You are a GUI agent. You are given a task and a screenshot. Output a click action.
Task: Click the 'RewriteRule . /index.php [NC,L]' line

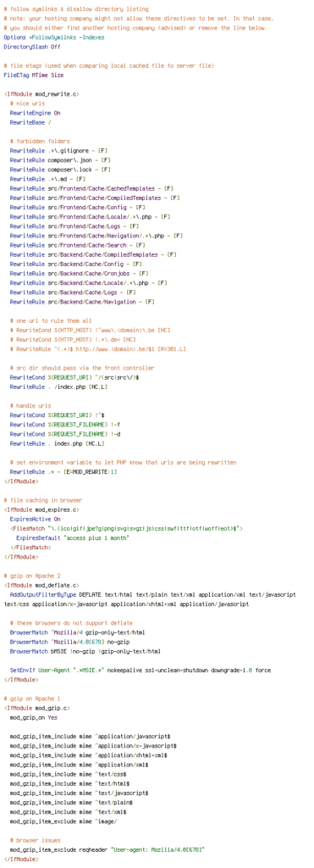[58, 387]
